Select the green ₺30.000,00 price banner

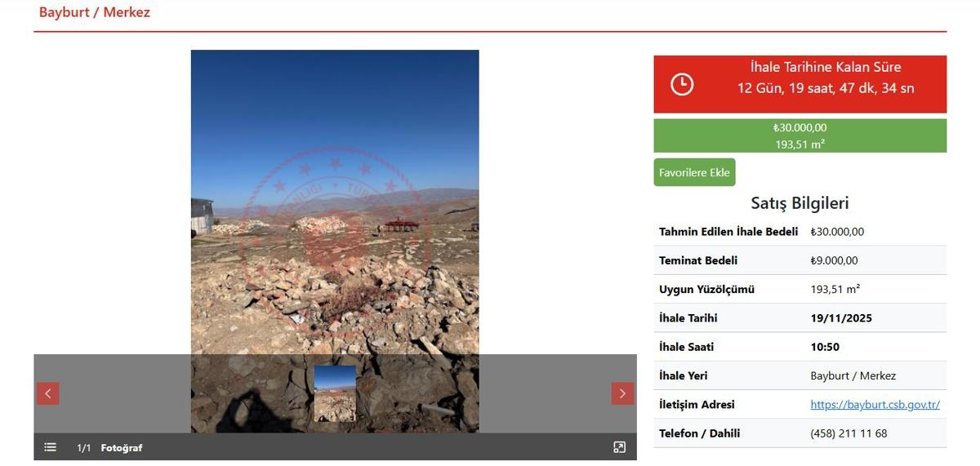(x=800, y=135)
